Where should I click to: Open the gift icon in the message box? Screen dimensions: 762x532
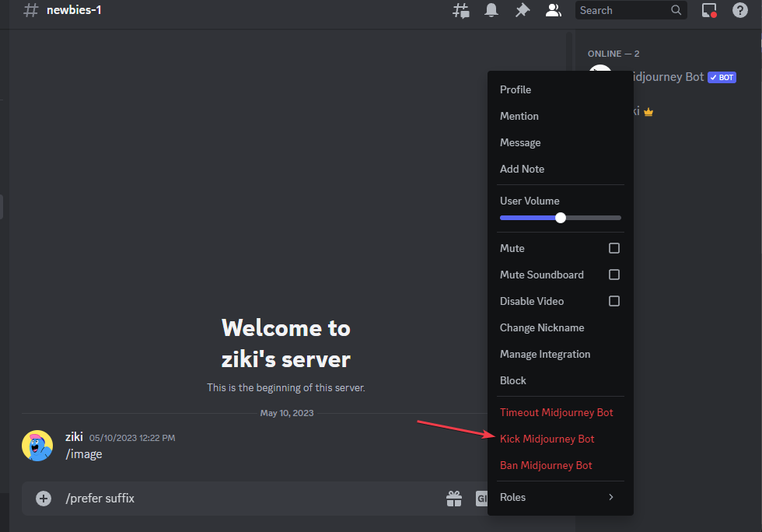coord(454,499)
